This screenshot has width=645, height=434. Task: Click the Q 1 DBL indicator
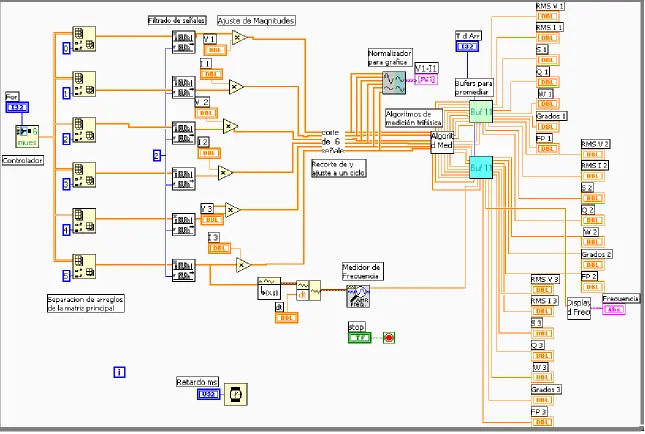point(548,82)
